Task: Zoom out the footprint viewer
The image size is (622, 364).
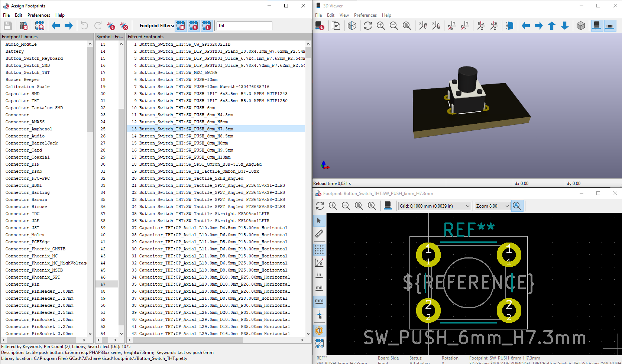Action: (x=346, y=206)
